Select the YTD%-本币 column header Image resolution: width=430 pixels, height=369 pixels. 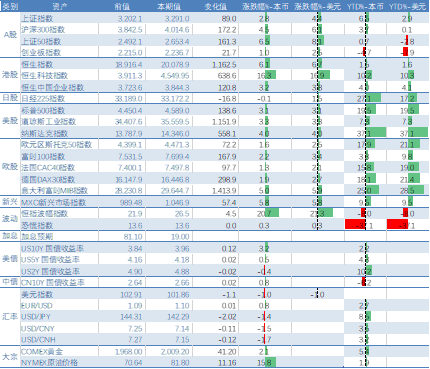tap(365, 6)
